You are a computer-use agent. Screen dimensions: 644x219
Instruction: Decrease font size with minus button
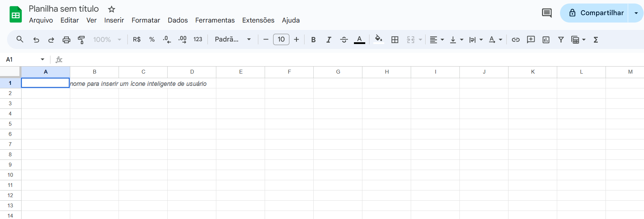tap(266, 39)
